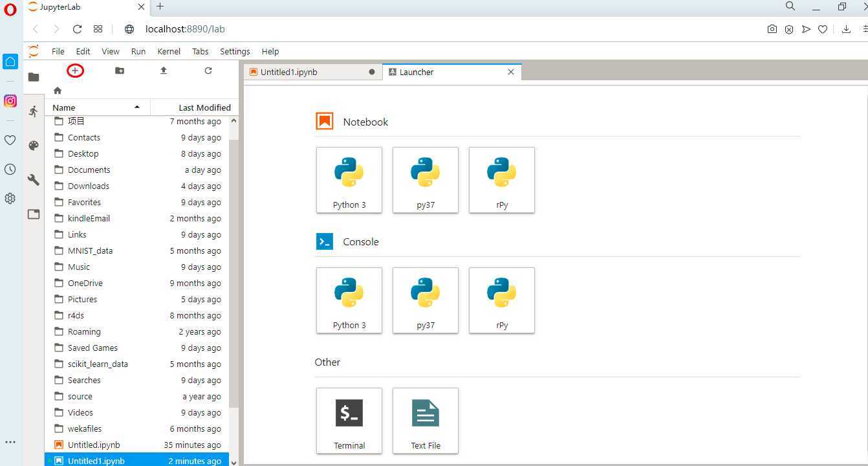The image size is (868, 466).
Task: Open Opera history clock icon
Action: (10, 170)
